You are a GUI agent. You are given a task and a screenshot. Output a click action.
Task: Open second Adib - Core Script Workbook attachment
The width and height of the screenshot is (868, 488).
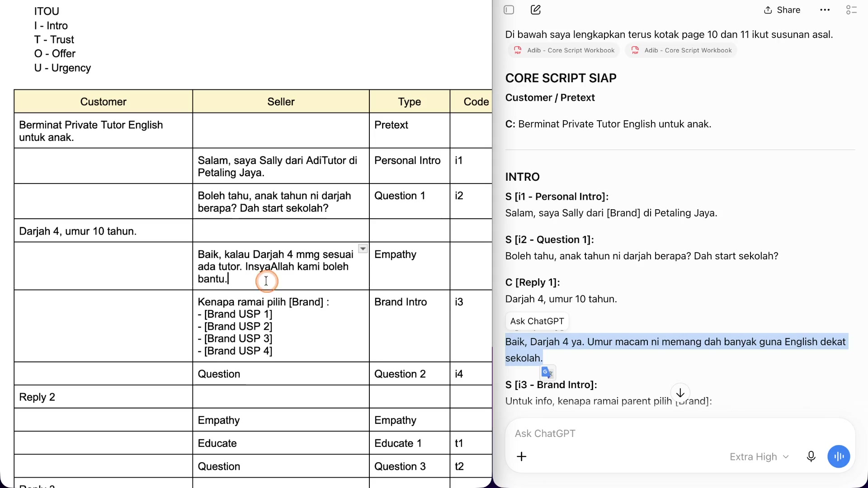681,50
